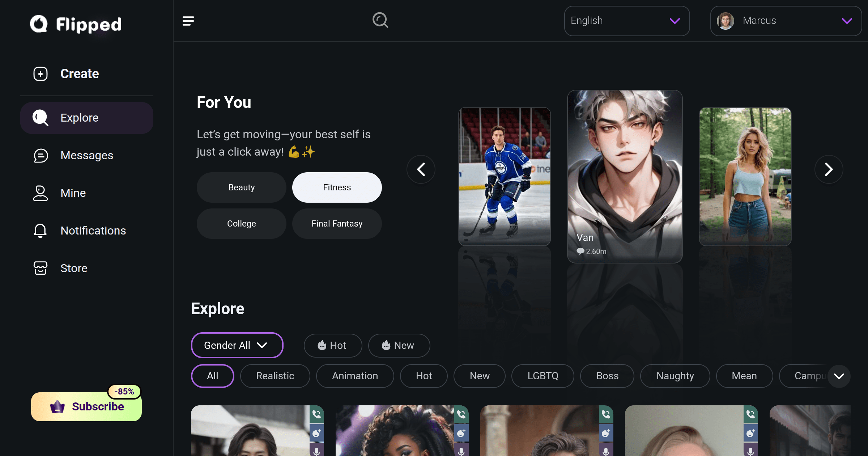
Task: Click the Subscribe button
Action: (x=86, y=407)
